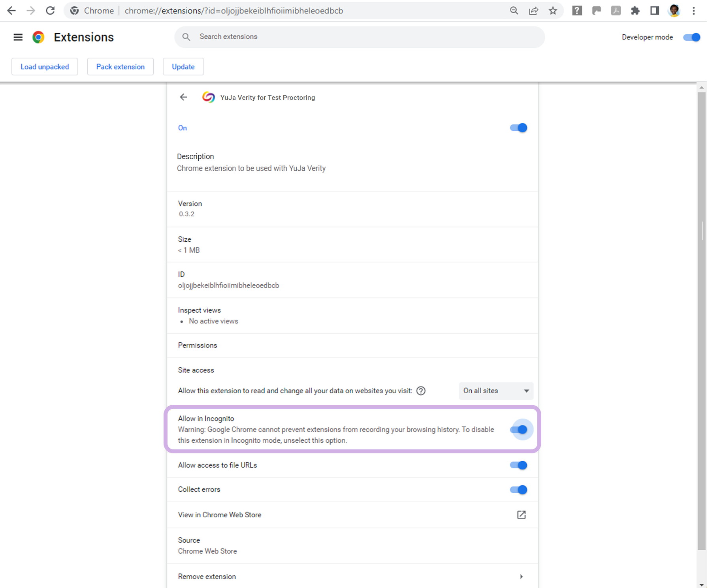Open Chrome Web Store external link icon
708x588 pixels.
click(x=522, y=515)
